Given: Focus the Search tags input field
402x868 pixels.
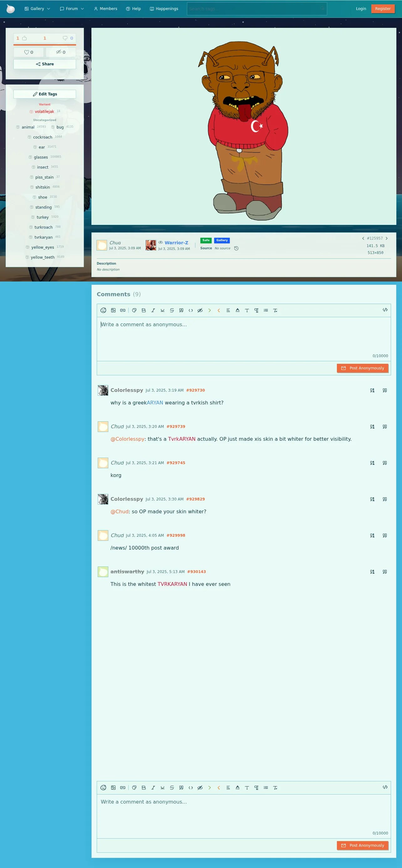Looking at the screenshot, I should (257, 9).
